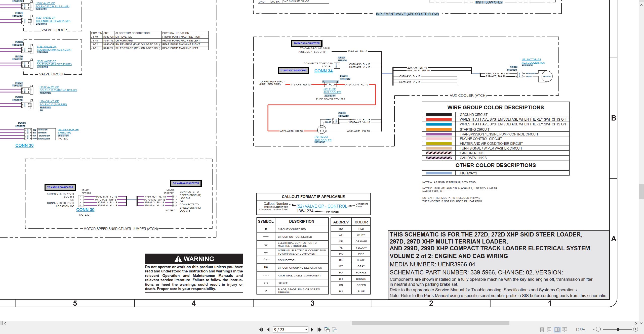644x334 pixels.
Task: Select two-page continuous view
Action: (565, 329)
